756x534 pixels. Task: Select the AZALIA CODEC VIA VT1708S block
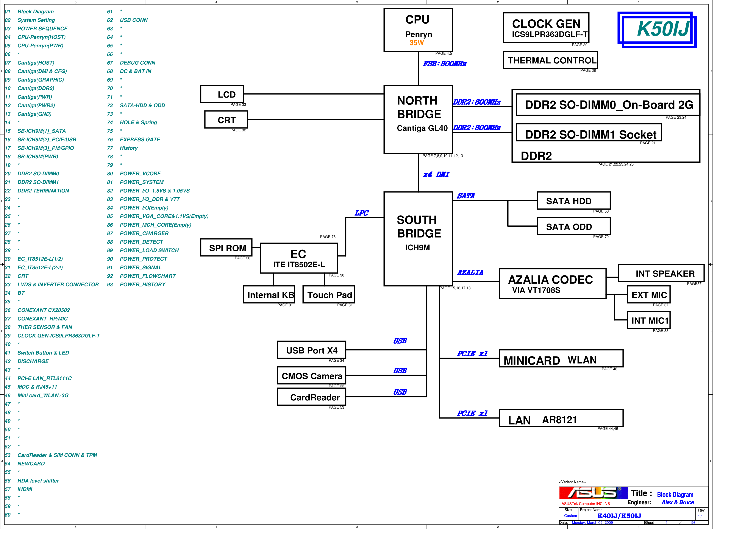[x=553, y=284]
